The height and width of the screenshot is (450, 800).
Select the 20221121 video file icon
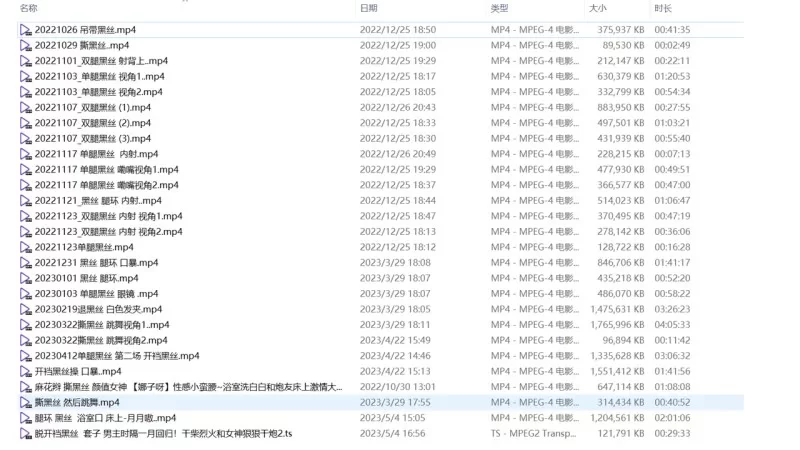[x=26, y=201]
